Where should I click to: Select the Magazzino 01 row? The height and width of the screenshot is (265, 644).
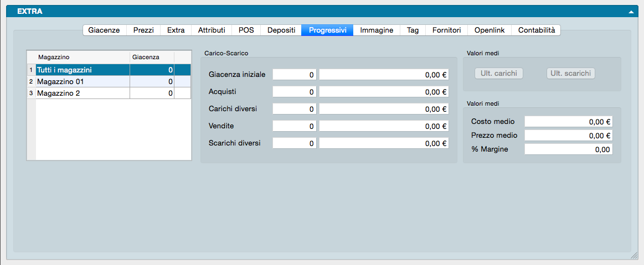tap(83, 82)
